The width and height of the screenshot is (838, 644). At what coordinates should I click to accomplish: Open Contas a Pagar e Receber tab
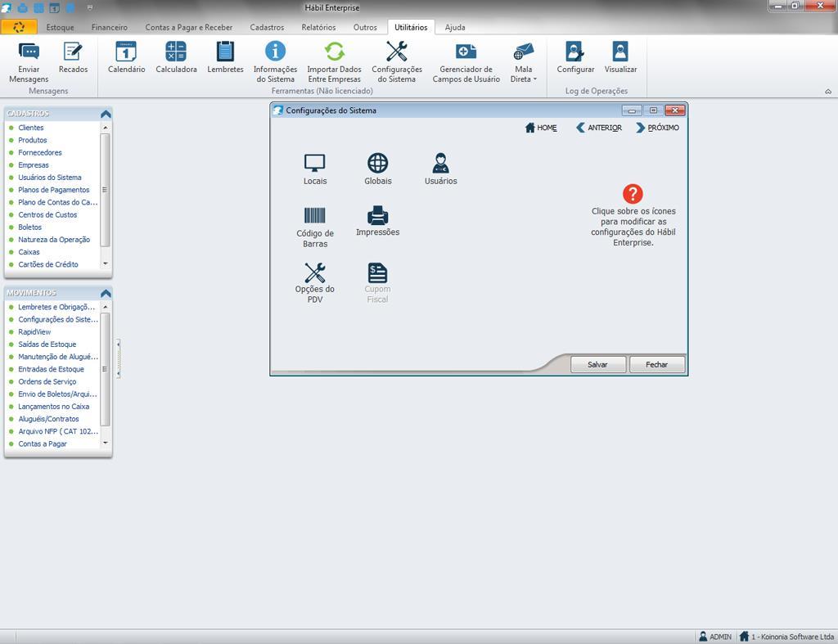[189, 27]
